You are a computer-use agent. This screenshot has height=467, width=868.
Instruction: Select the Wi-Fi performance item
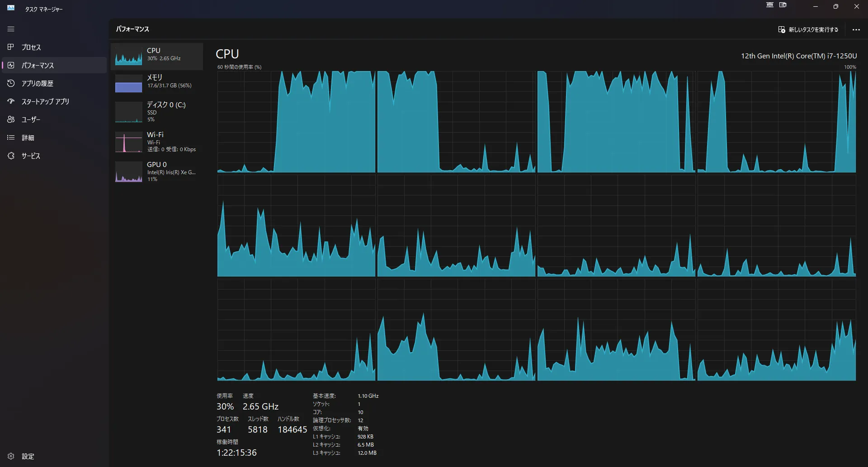pos(156,142)
